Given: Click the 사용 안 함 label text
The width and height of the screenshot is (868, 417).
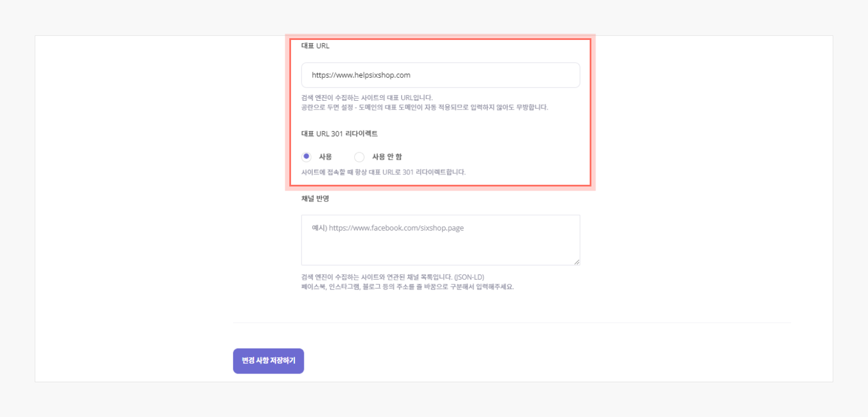Looking at the screenshot, I should [x=387, y=156].
